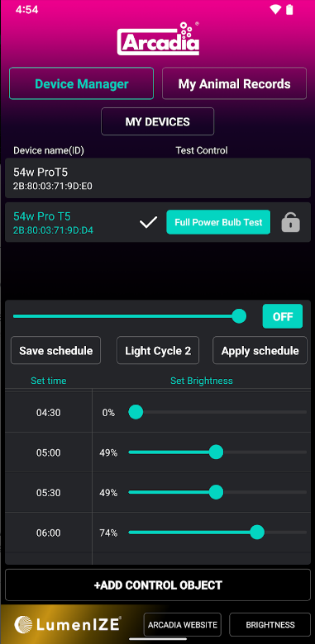Tap the LumenIZE logo
This screenshot has width=315, height=644.
(68, 624)
